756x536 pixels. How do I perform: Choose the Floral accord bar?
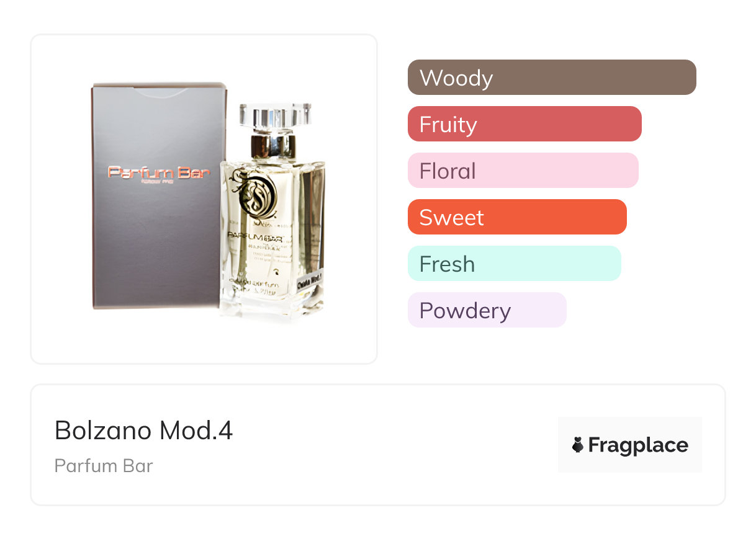click(523, 171)
